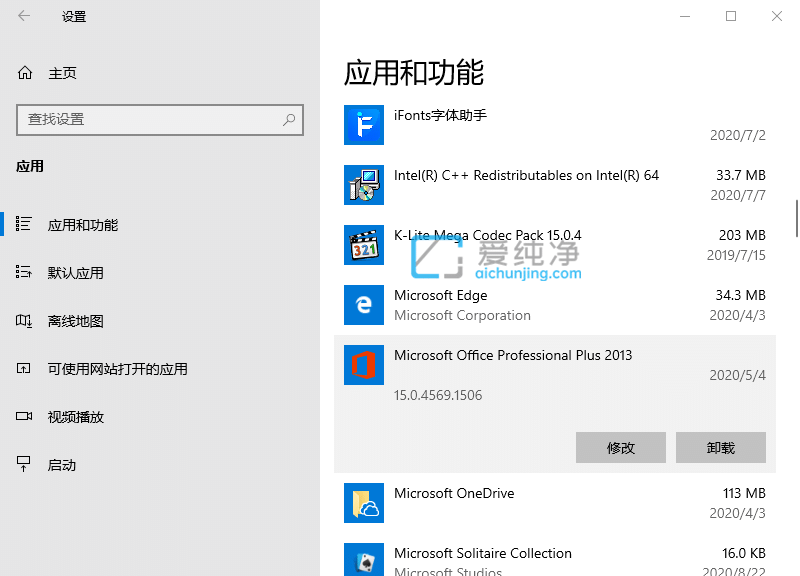
Task: Select the K-Lite Mega Codec Pack icon
Action: [363, 245]
